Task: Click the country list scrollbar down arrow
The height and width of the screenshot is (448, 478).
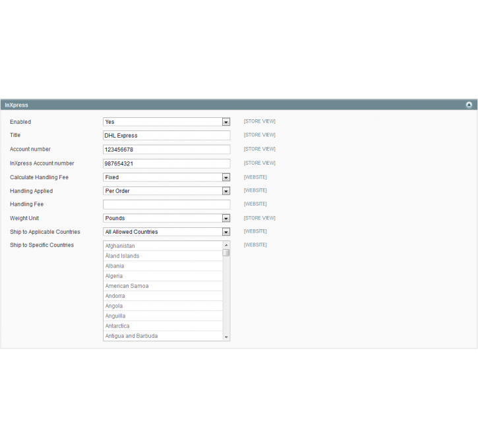Action: coord(226,337)
